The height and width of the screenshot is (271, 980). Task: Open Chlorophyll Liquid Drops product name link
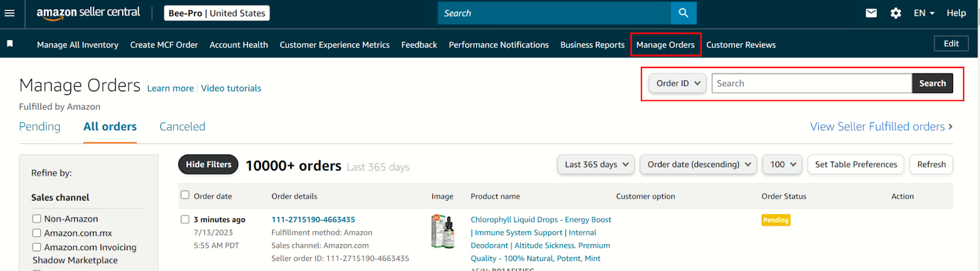point(541,239)
